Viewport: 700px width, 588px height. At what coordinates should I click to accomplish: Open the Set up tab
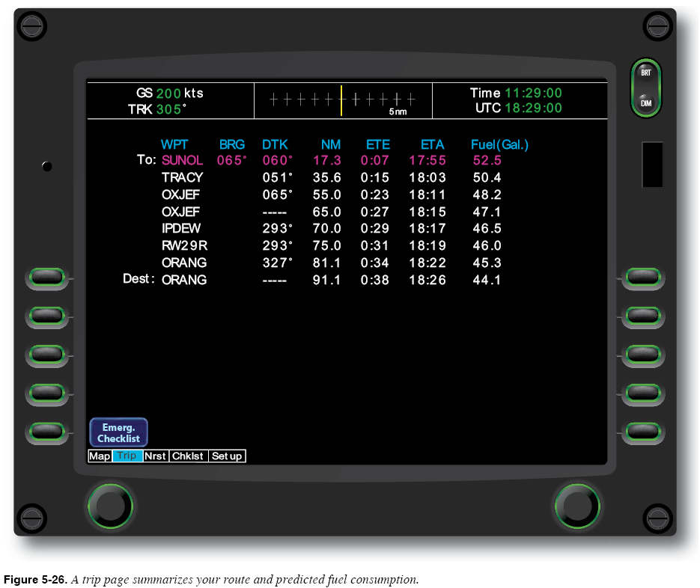click(226, 456)
